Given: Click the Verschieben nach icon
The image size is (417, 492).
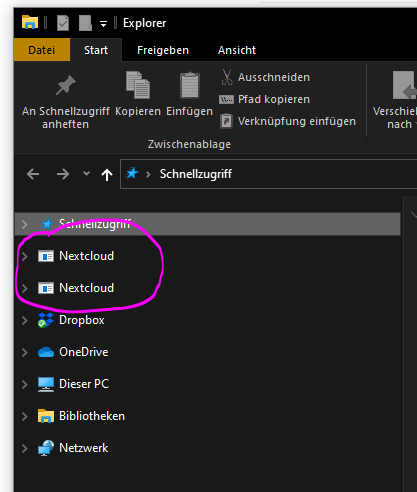Looking at the screenshot, I should coord(404,85).
